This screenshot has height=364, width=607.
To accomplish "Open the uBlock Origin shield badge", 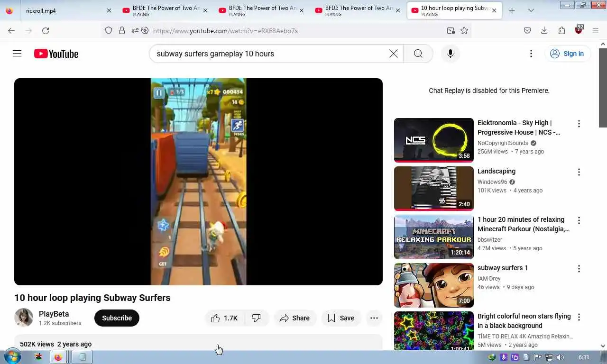I will (579, 30).
